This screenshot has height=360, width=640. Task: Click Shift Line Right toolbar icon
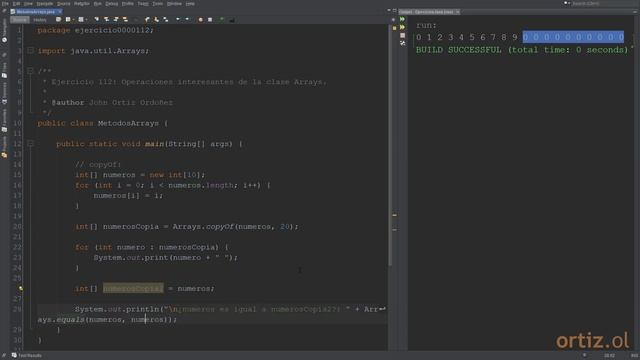point(187,20)
